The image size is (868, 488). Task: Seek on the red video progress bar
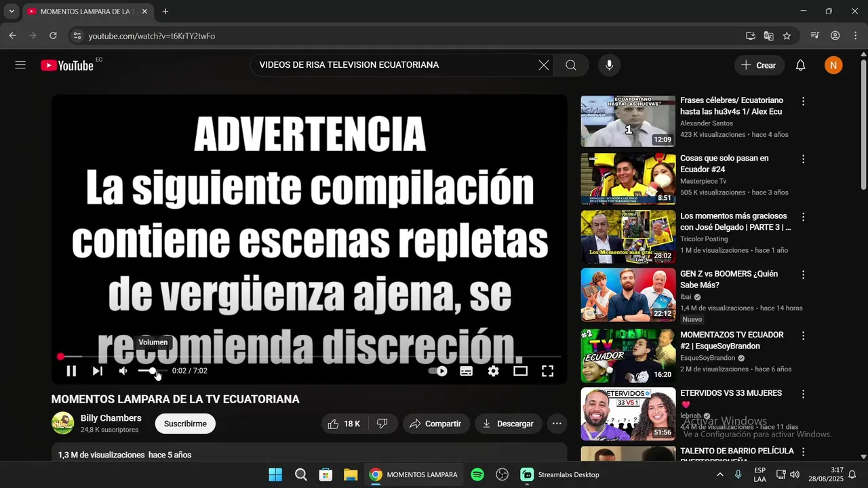[309, 357]
